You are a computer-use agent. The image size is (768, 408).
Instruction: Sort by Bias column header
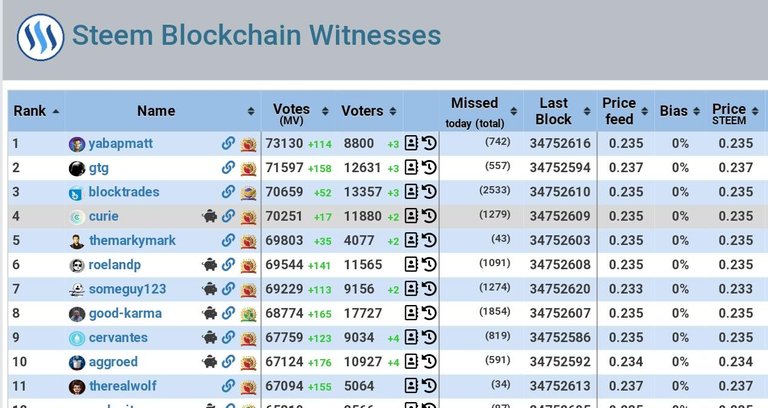click(x=680, y=111)
